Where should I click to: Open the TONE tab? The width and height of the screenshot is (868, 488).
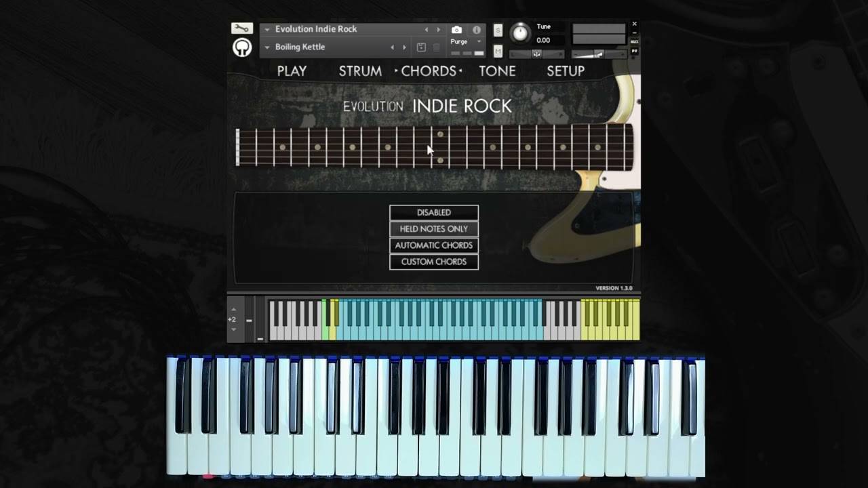click(497, 71)
